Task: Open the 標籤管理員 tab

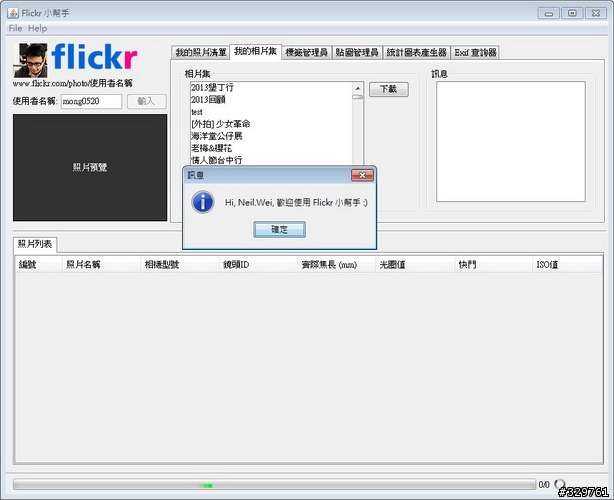Action: tap(307, 52)
